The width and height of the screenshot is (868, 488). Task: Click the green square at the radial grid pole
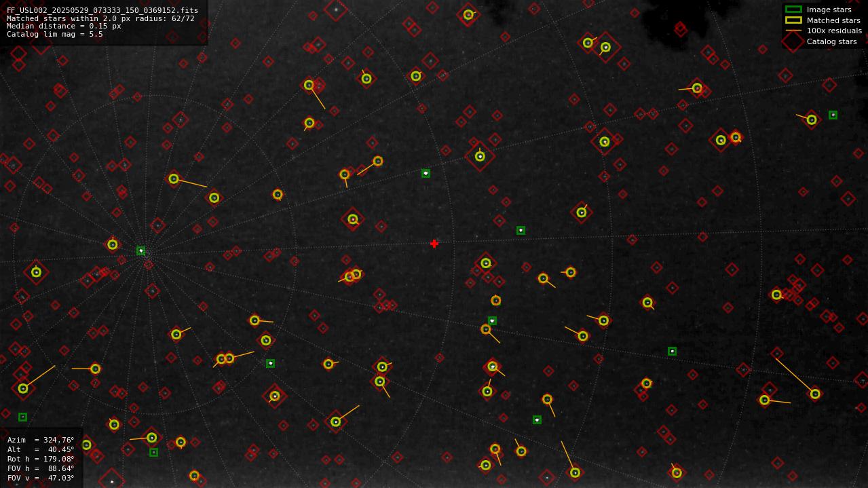(x=140, y=250)
